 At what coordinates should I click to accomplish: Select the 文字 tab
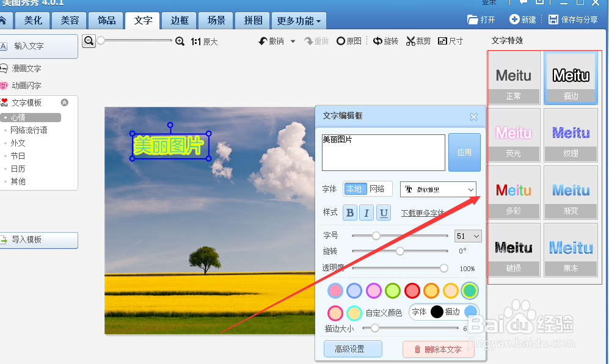coord(143,21)
